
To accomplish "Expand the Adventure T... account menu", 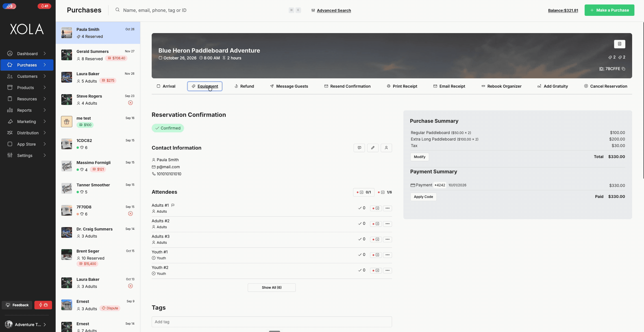I will (25, 324).
